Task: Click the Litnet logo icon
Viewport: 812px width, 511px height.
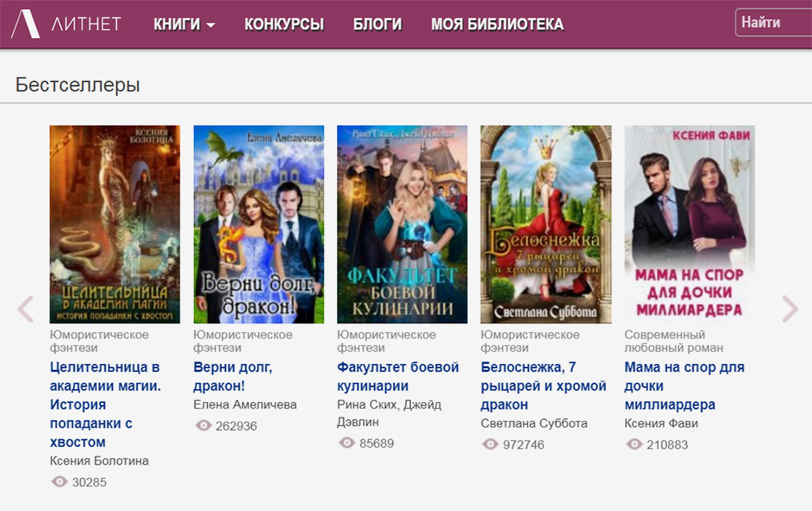Action: click(x=25, y=24)
